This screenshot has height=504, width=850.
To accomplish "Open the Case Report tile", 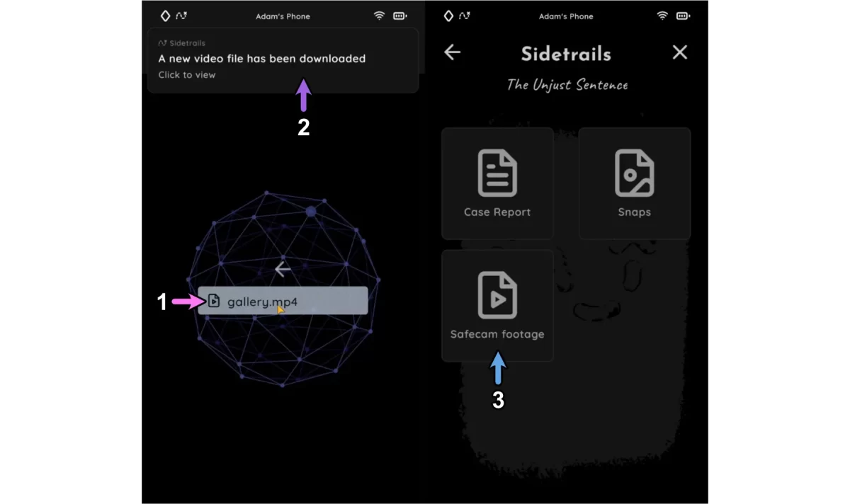I will (497, 183).
